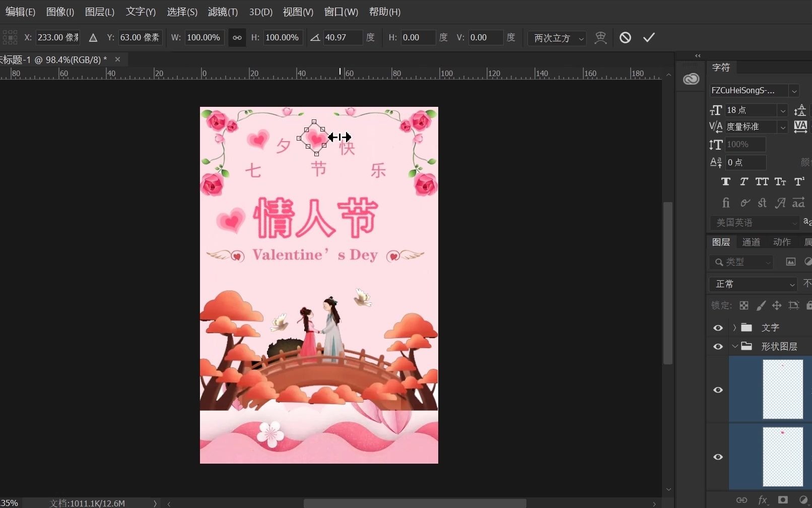Click the Y position field
Screen dimensions: 812x508
point(140,37)
